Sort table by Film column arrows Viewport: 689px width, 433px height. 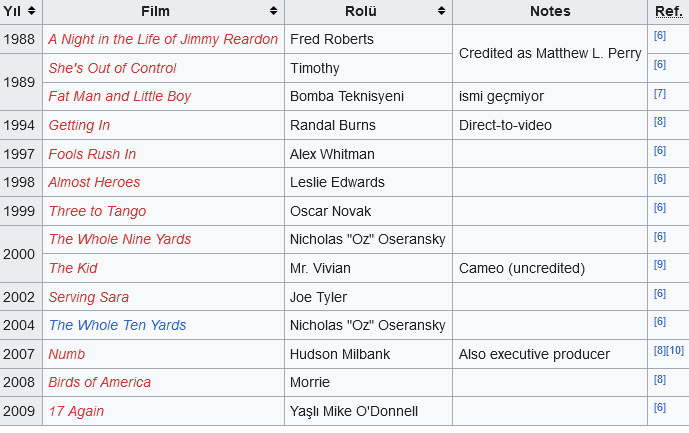coord(273,11)
